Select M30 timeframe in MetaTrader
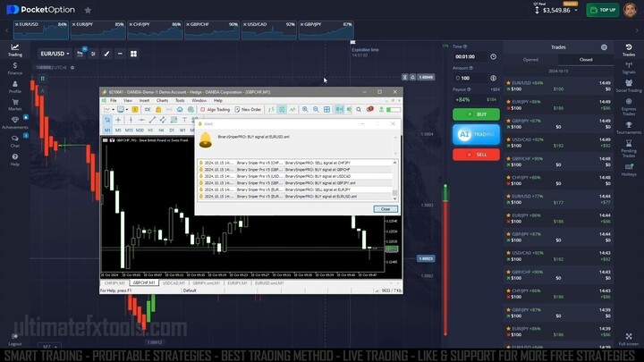This screenshot has width=644, height=362. pos(140,130)
